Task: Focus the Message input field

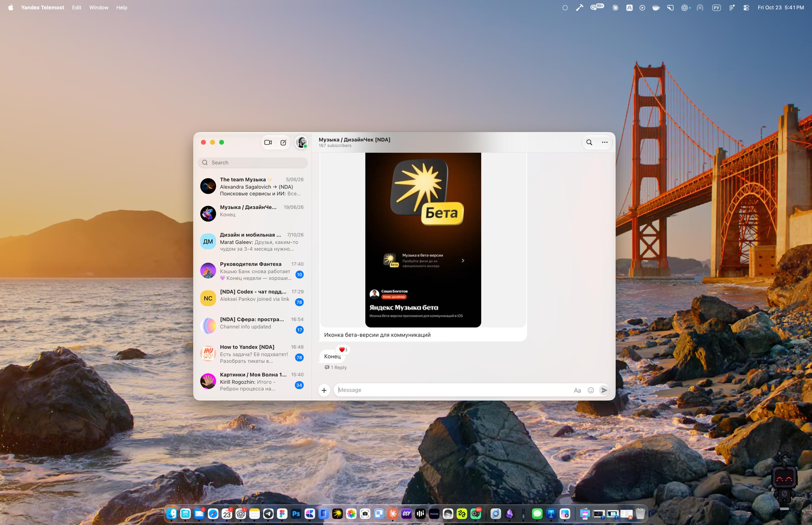Action: 453,390
